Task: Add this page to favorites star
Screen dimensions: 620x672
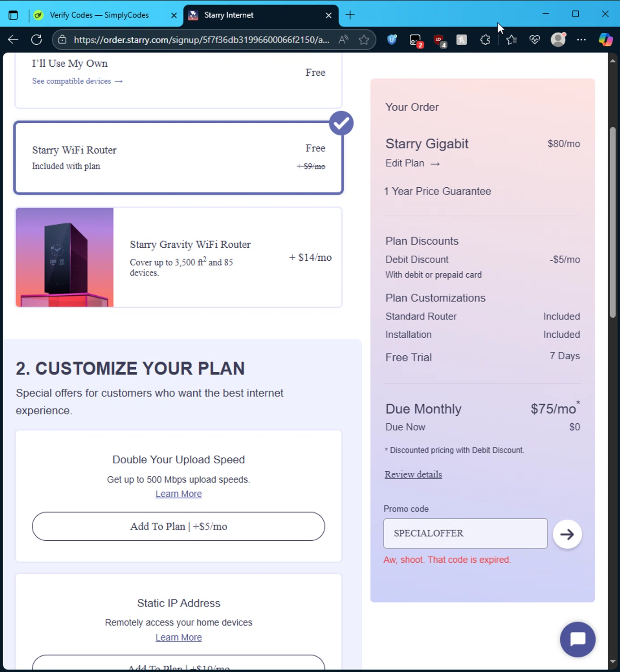Action: point(364,40)
